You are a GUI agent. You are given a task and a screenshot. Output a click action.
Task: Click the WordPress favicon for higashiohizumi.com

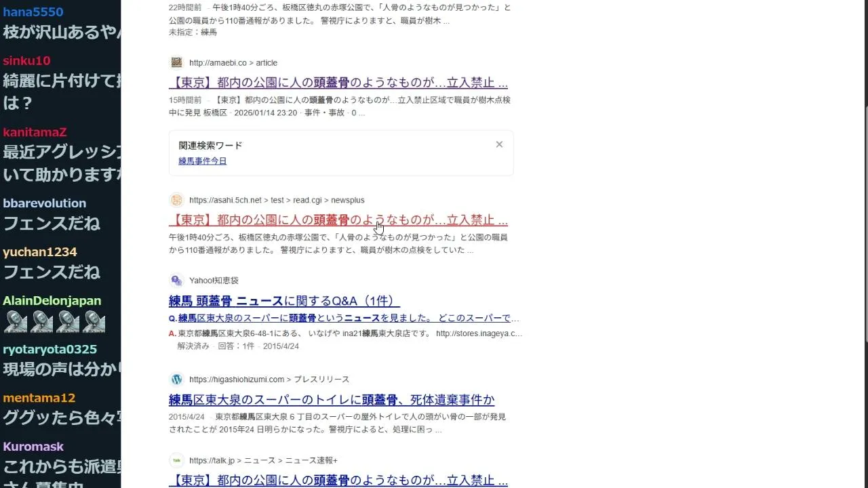click(x=176, y=380)
